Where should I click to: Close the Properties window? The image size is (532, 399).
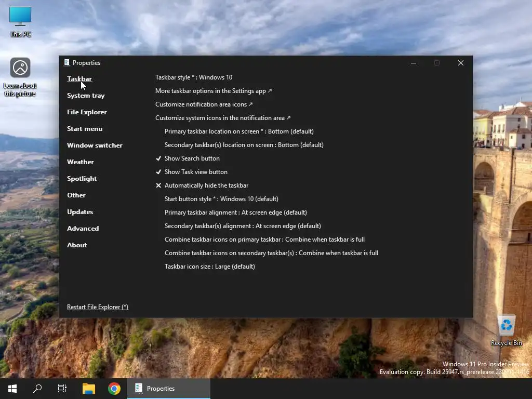tap(460, 63)
